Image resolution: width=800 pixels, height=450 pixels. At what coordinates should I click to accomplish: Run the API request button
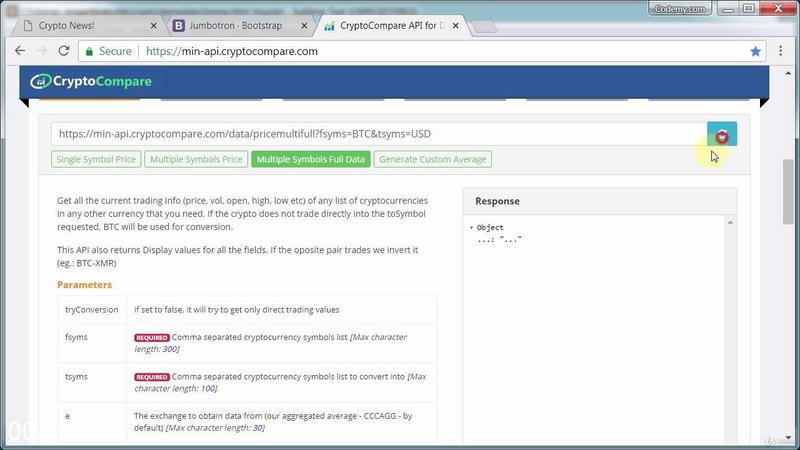click(x=721, y=134)
